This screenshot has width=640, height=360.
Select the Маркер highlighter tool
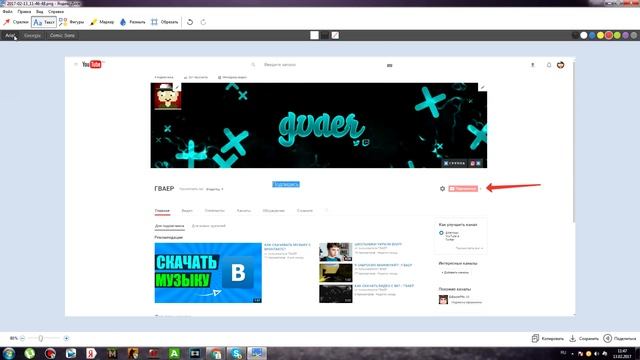(x=102, y=22)
